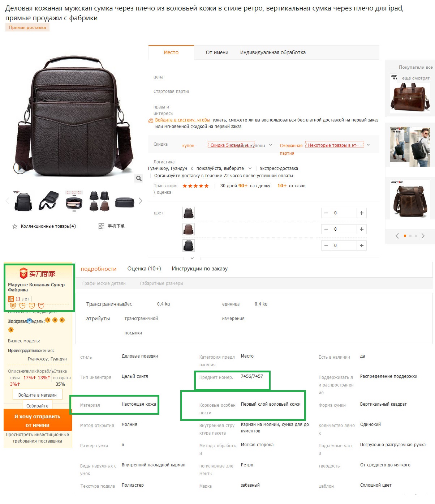435x504 pixels.
Task: Select the brown bag color swatch
Action: pos(189,229)
